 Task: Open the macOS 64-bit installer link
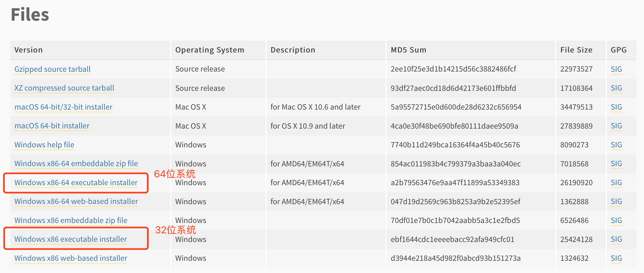point(52,126)
